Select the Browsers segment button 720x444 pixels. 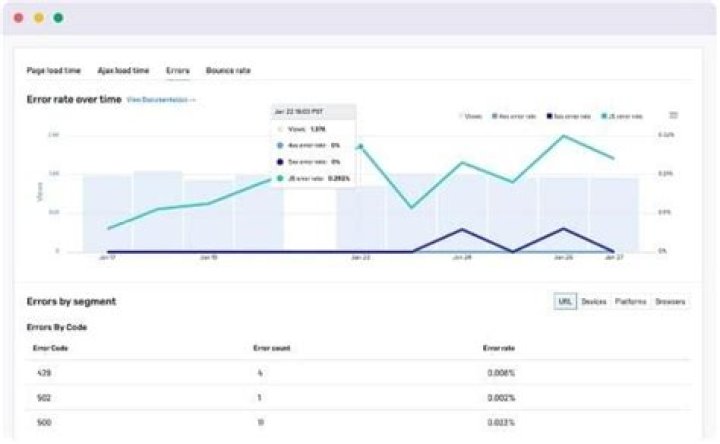click(x=670, y=301)
